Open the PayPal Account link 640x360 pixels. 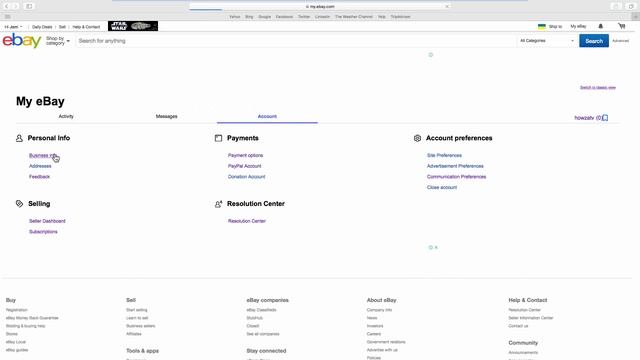pos(244,166)
